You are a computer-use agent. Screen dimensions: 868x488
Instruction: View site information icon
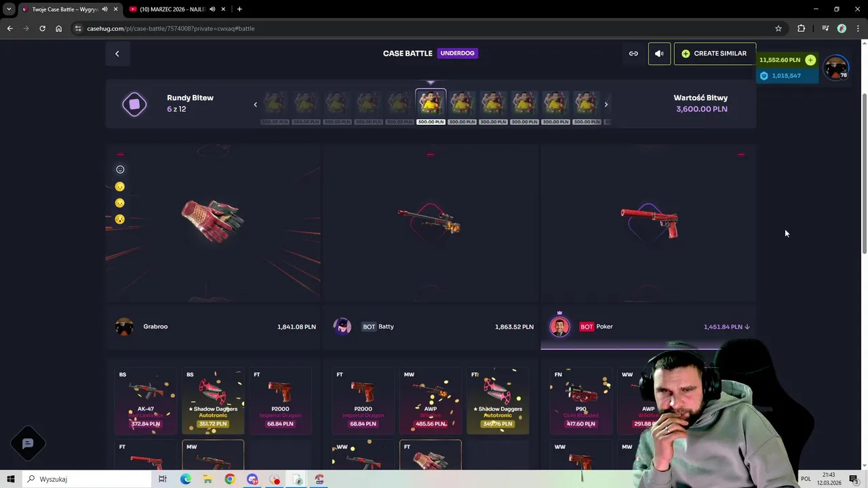point(79,28)
